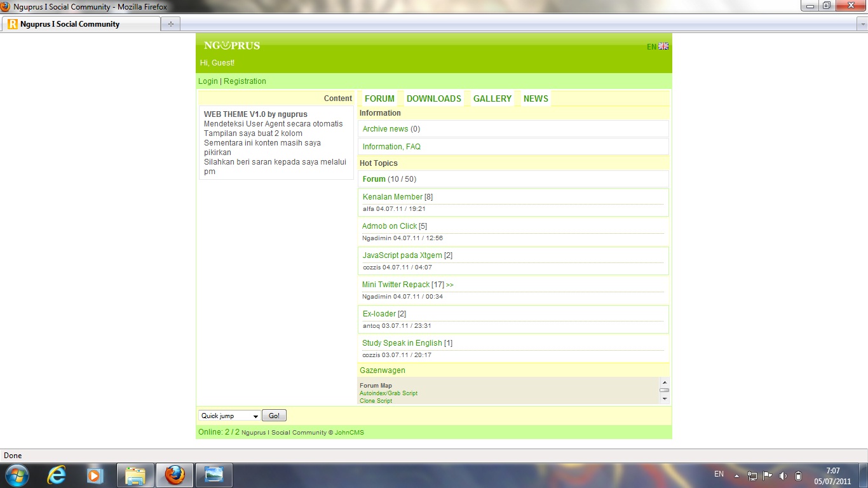Jump to last page via the >> link
The image size is (868, 488).
click(x=450, y=285)
